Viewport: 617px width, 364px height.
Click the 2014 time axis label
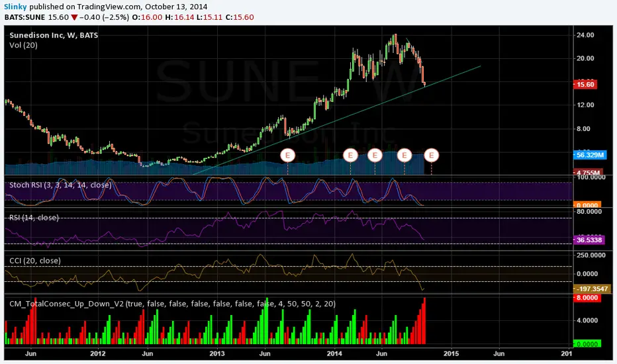(334, 353)
